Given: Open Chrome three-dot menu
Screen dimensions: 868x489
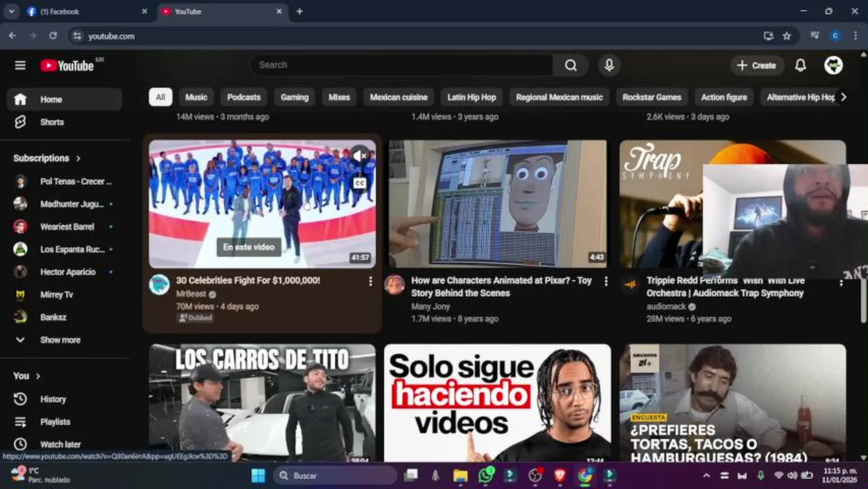Looking at the screenshot, I should pyautogui.click(x=855, y=36).
